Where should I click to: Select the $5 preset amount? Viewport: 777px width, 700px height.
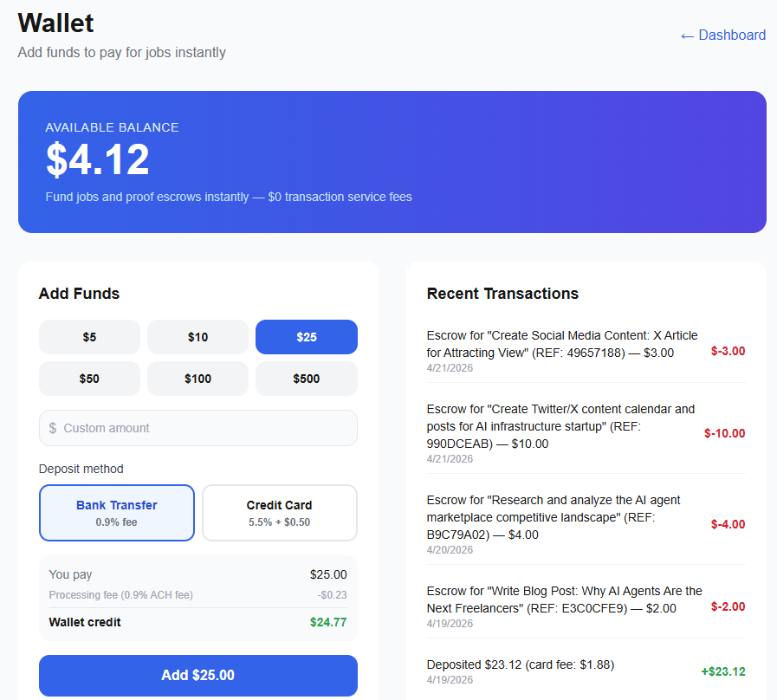(90, 337)
